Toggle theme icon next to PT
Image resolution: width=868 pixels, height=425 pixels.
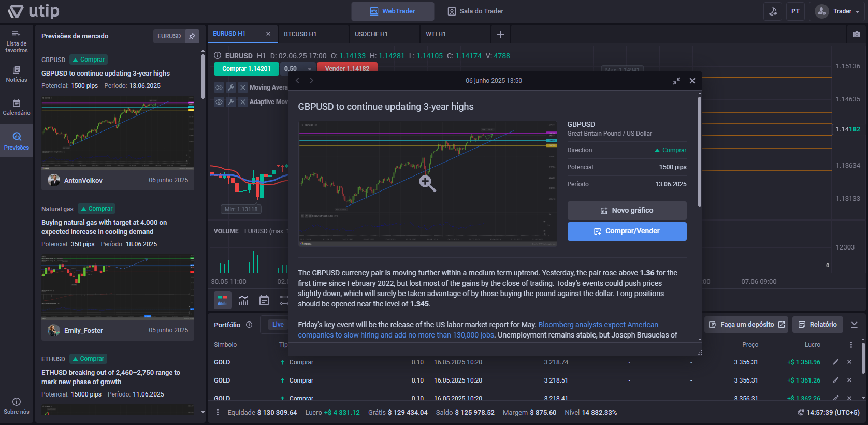773,11
